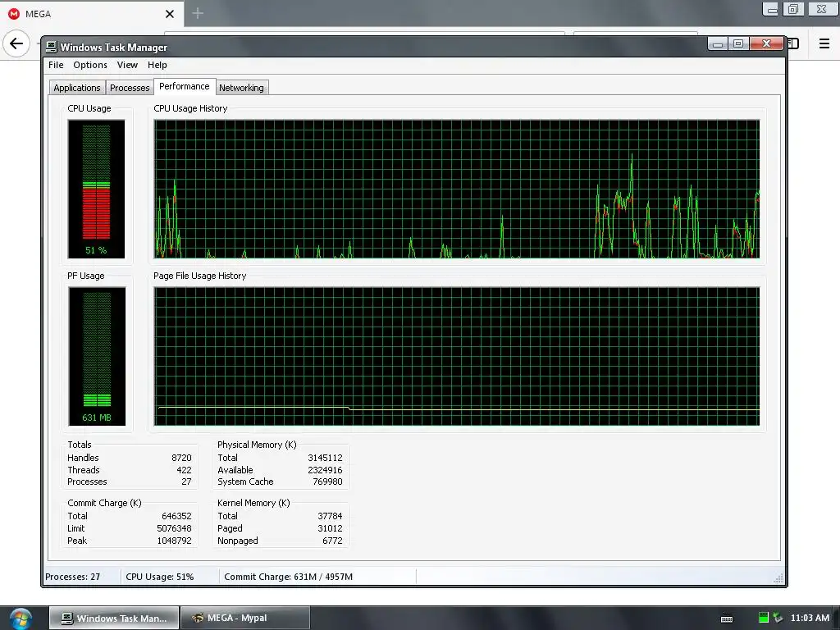Viewport: 840px width, 630px height.
Task: Open the Windows Start orb
Action: (x=21, y=619)
